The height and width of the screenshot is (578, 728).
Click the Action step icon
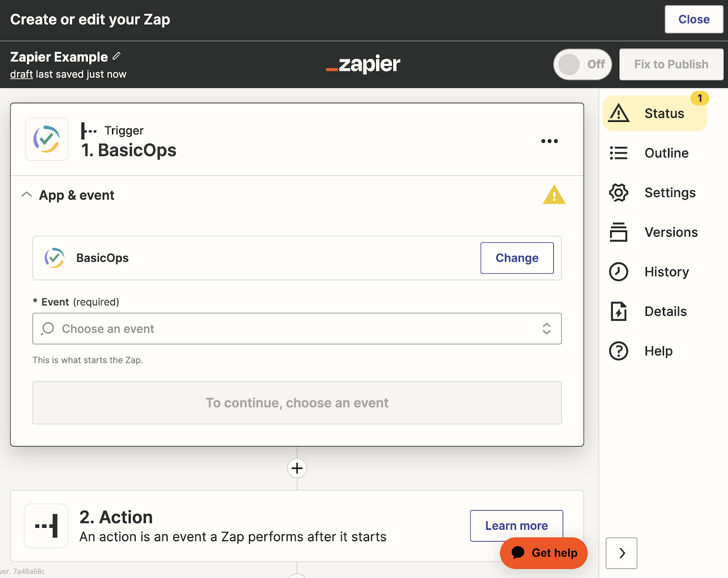(x=46, y=526)
